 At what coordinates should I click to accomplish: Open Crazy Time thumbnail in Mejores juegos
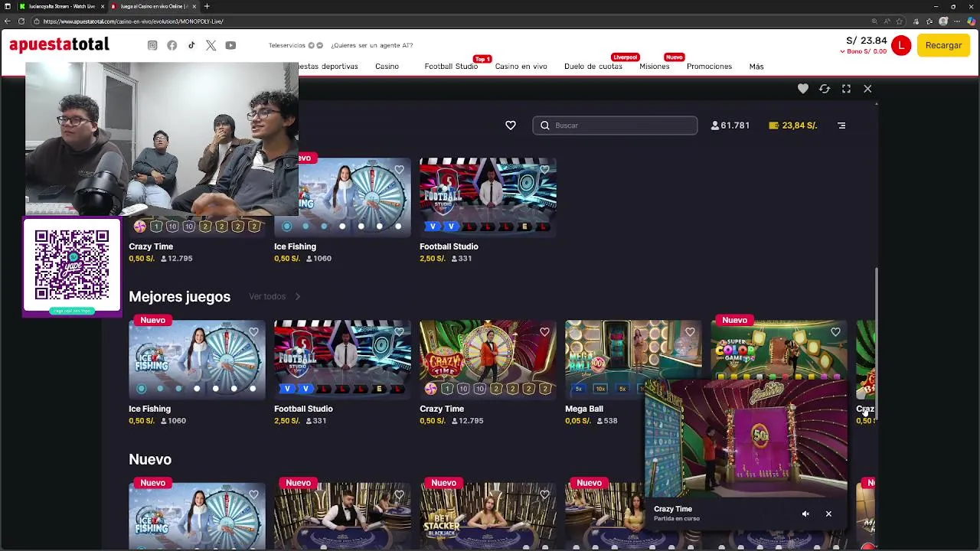[488, 360]
